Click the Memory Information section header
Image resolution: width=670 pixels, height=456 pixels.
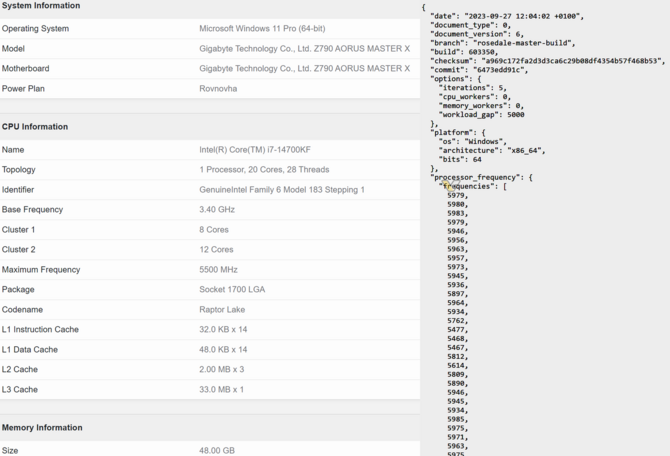coord(42,427)
